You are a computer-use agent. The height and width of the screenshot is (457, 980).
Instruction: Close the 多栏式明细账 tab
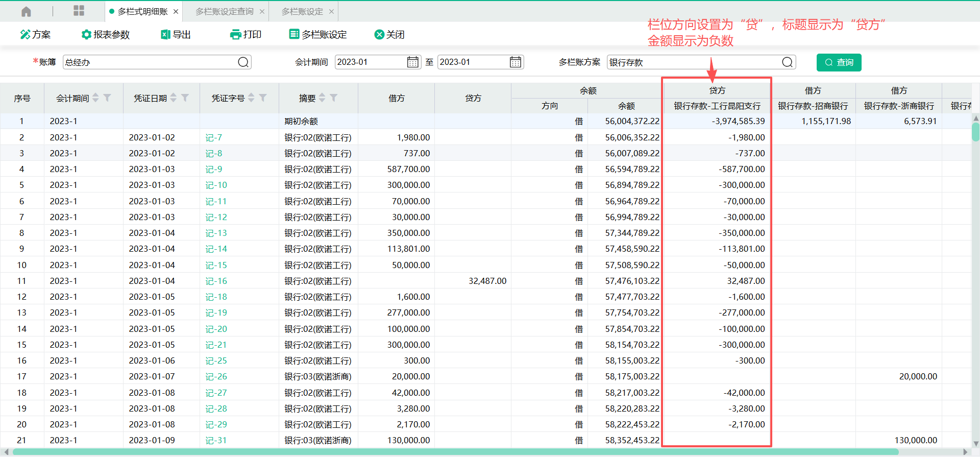[176, 11]
